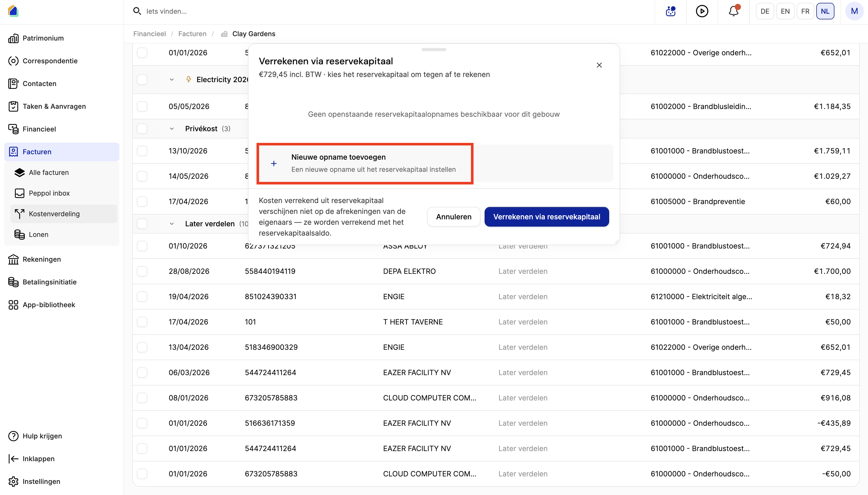Check the 13/04/2026 ENGIE invoice row

click(x=142, y=347)
